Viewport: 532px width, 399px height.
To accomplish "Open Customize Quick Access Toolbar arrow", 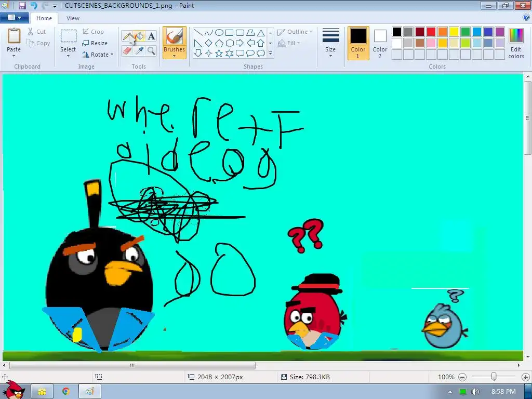I will coord(55,6).
